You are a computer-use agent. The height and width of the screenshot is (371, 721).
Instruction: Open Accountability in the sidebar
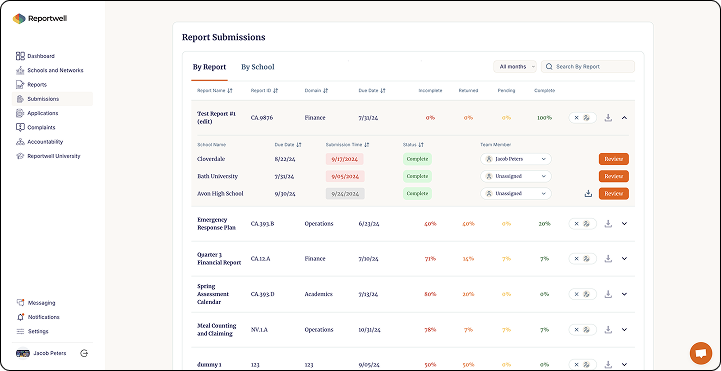point(40,142)
